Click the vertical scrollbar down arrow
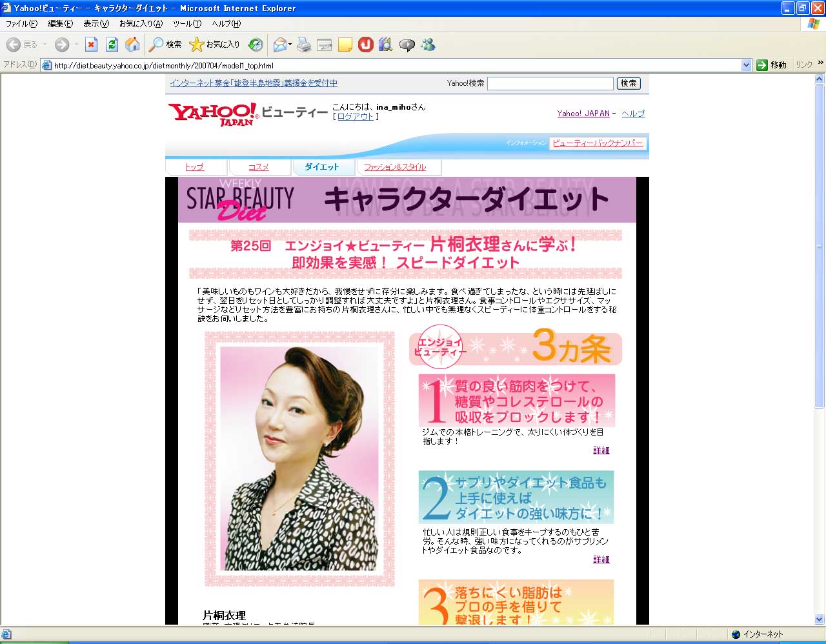Screen dimensions: 826x644 (820, 619)
